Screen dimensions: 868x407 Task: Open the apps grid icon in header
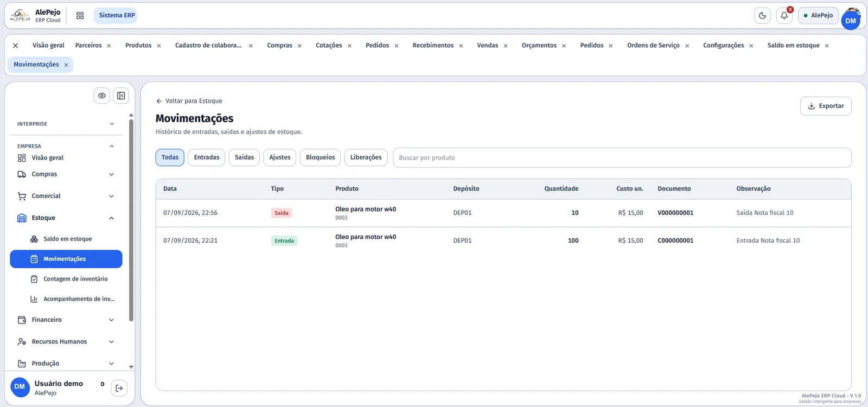[80, 16]
